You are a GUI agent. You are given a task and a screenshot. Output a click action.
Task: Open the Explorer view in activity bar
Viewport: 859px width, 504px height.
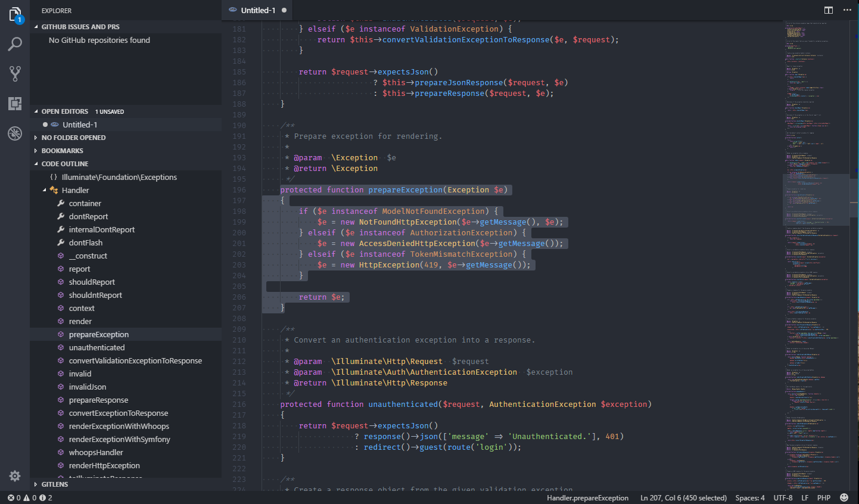click(x=15, y=14)
